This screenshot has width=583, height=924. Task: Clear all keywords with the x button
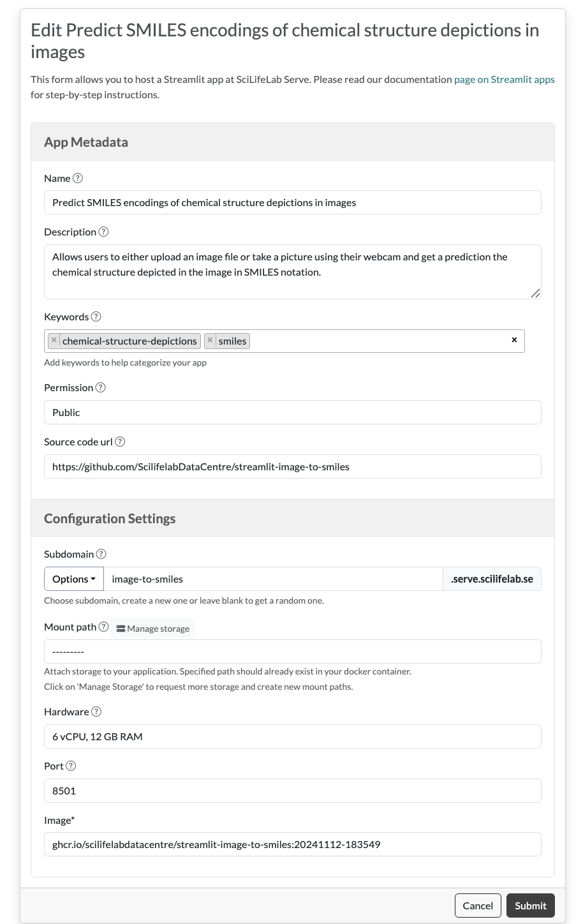(514, 340)
